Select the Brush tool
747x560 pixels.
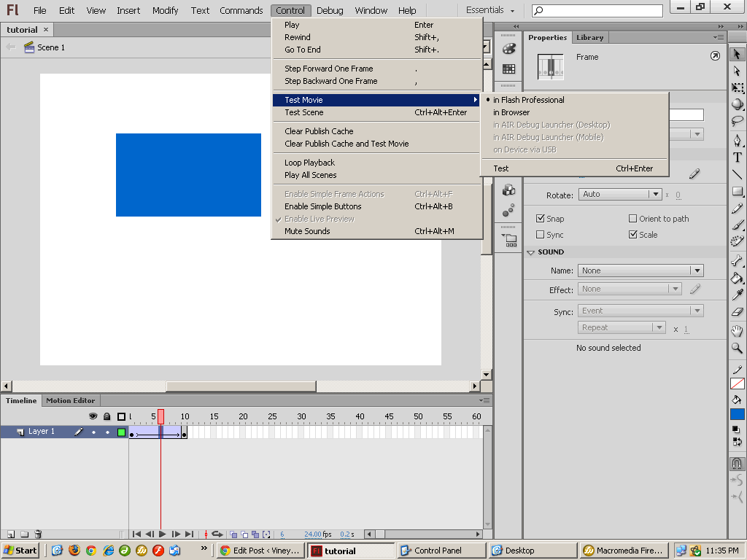point(737,225)
